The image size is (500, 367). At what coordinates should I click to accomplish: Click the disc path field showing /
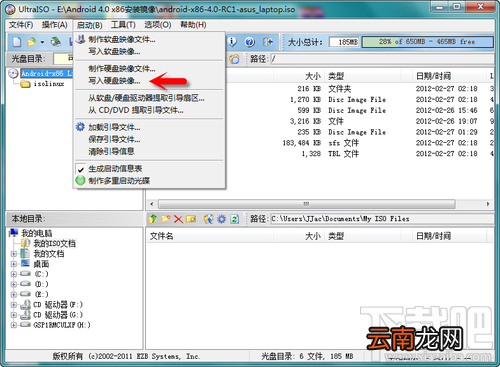(x=381, y=59)
